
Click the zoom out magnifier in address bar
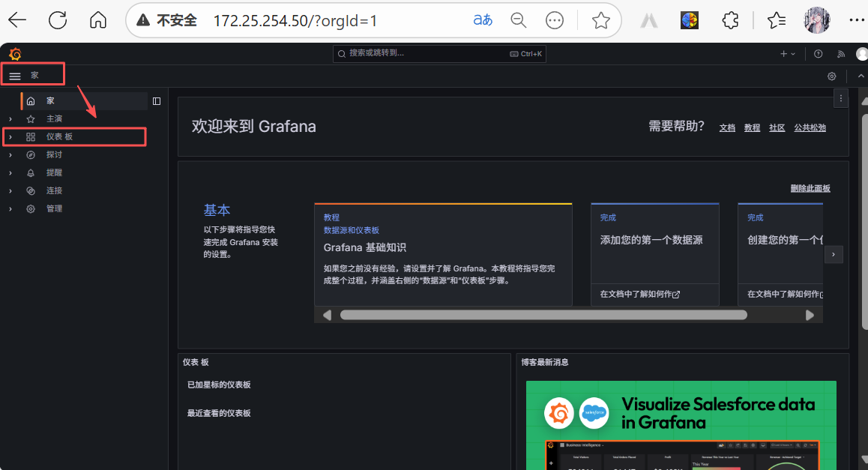coord(518,20)
